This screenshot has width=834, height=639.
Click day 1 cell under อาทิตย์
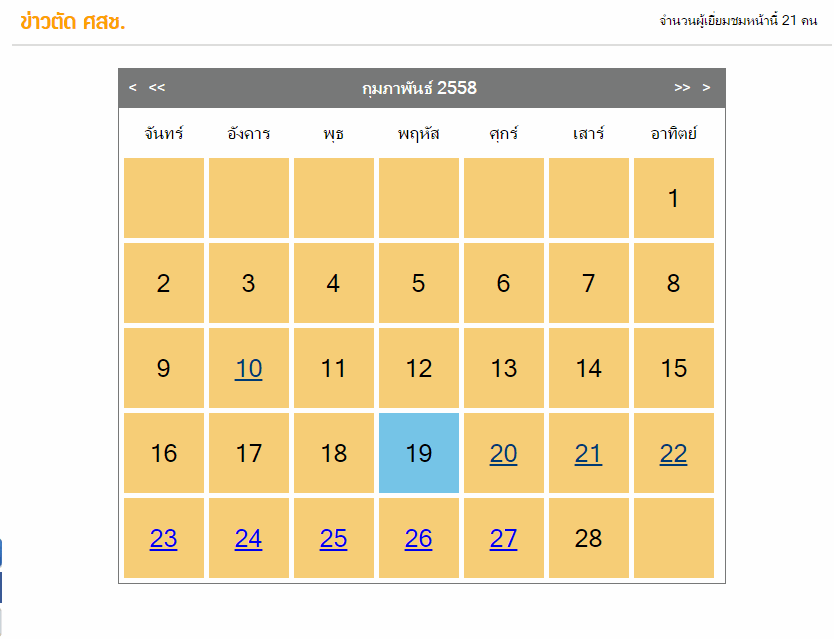[673, 199]
